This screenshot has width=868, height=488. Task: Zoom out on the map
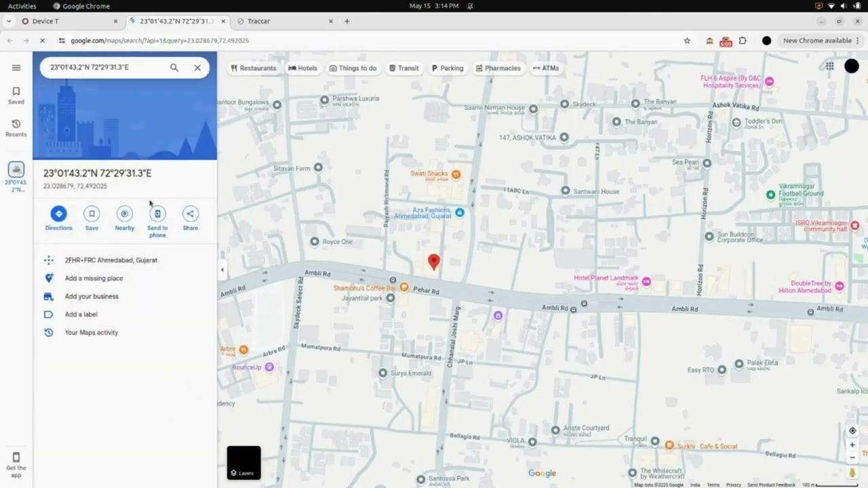coord(852,457)
